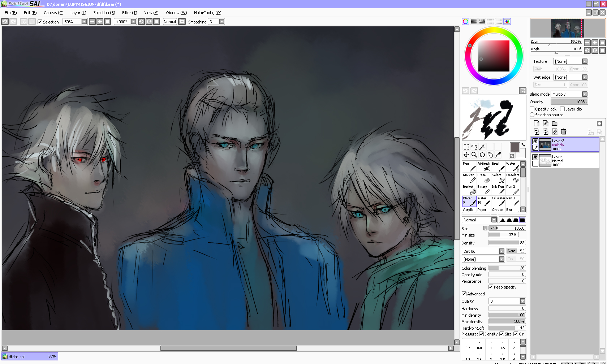The width and height of the screenshot is (607, 364).
Task: Open the Selection menu
Action: (x=104, y=13)
